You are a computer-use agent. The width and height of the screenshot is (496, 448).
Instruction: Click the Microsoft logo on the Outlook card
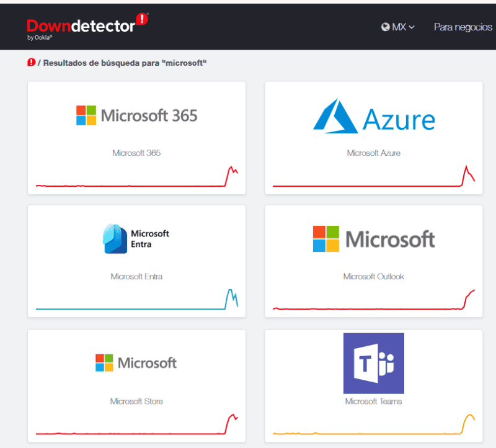pyautogui.click(x=325, y=238)
